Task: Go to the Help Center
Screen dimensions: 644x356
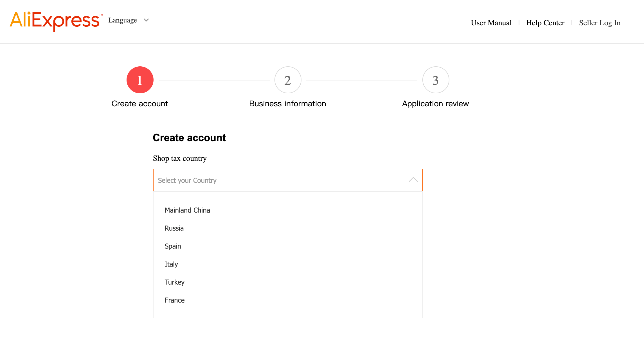Action: pyautogui.click(x=545, y=23)
